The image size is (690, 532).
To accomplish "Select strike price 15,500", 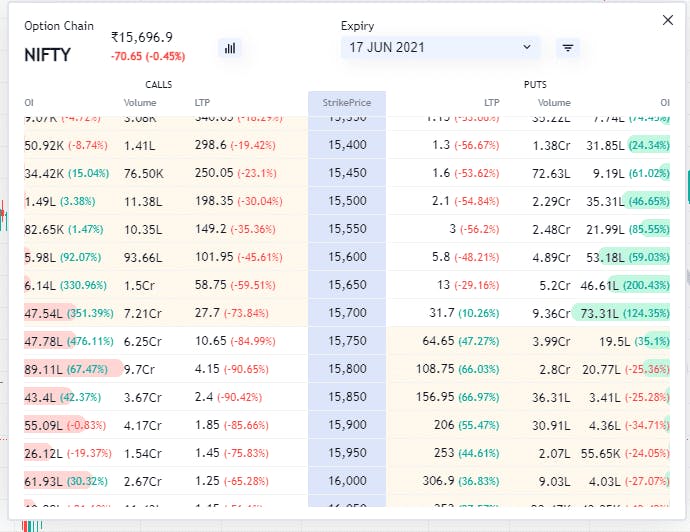I will click(347, 201).
